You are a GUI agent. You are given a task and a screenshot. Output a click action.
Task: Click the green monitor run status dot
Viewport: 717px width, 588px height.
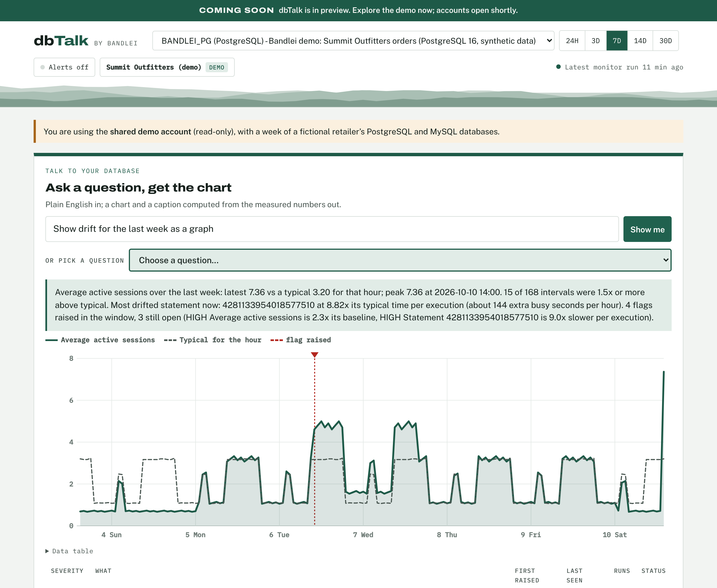click(558, 67)
